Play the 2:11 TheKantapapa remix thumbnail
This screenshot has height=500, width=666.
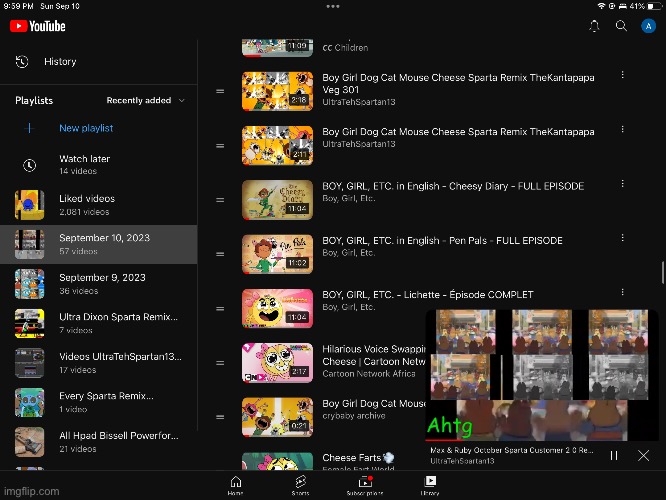coord(277,146)
